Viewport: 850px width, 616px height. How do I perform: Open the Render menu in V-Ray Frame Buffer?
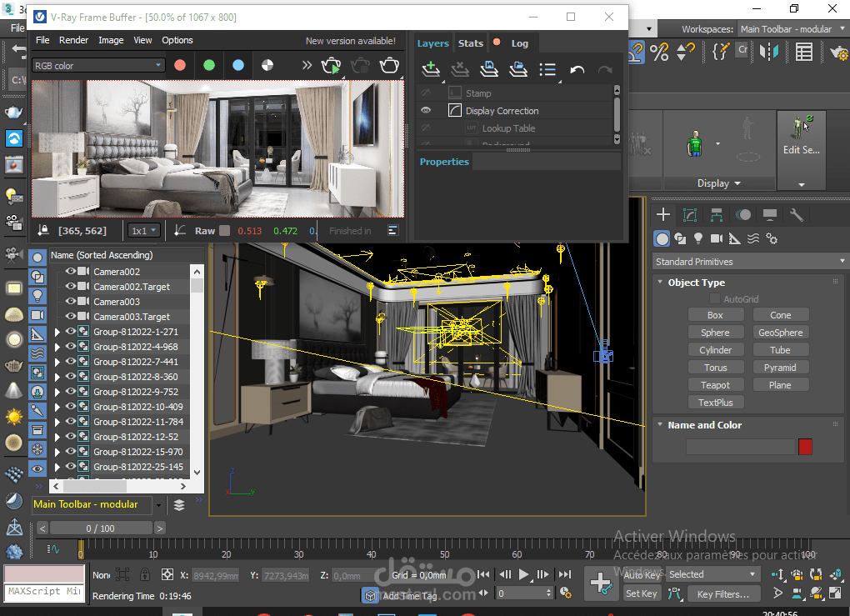(x=73, y=40)
